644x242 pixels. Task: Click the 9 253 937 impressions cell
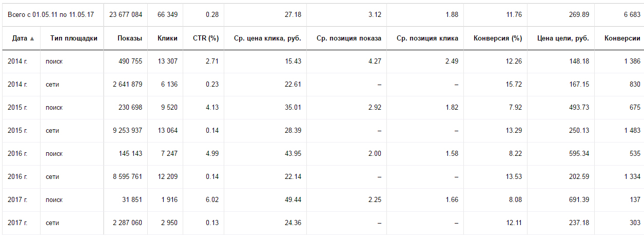[127, 131]
